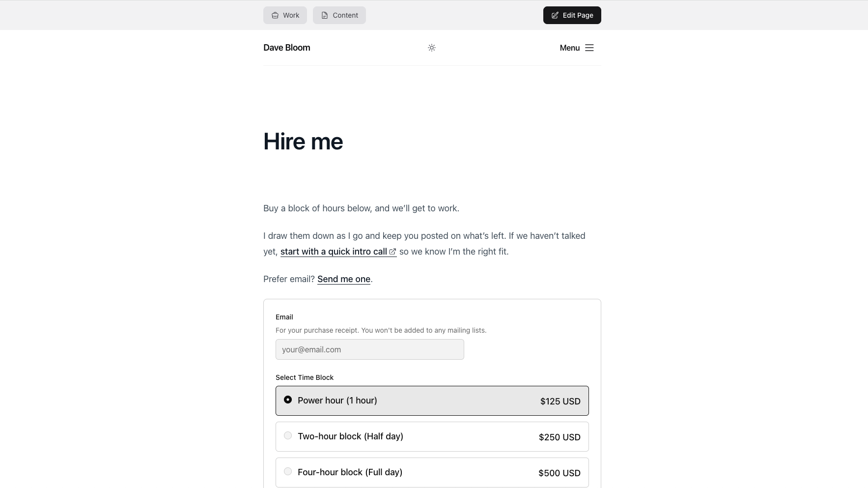Choose the $250 USD time block option
The image size is (868, 488).
click(432, 436)
